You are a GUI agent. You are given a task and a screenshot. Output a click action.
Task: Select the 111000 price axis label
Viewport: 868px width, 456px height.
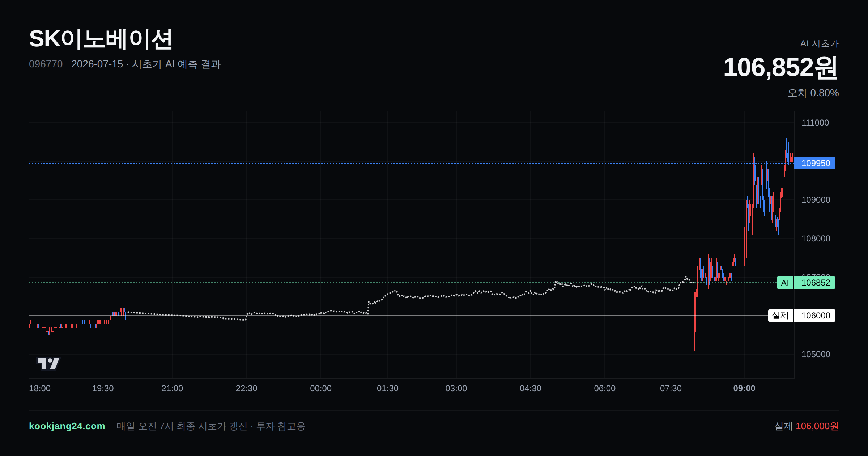[x=815, y=123]
